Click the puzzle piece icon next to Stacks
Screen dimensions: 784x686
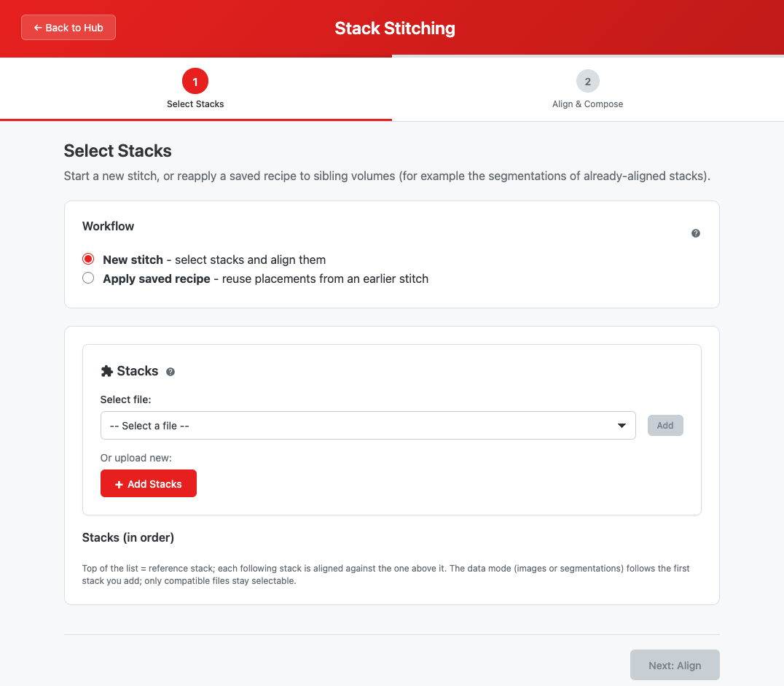pos(106,371)
